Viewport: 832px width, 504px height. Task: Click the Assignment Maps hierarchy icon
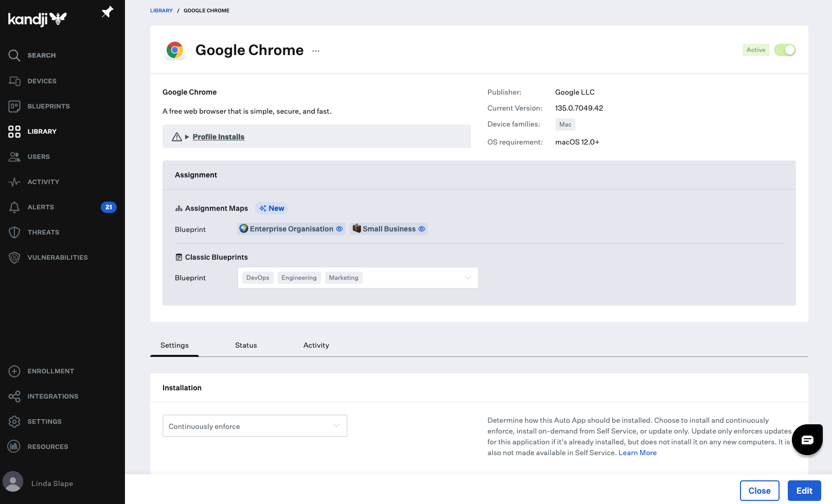click(x=179, y=208)
